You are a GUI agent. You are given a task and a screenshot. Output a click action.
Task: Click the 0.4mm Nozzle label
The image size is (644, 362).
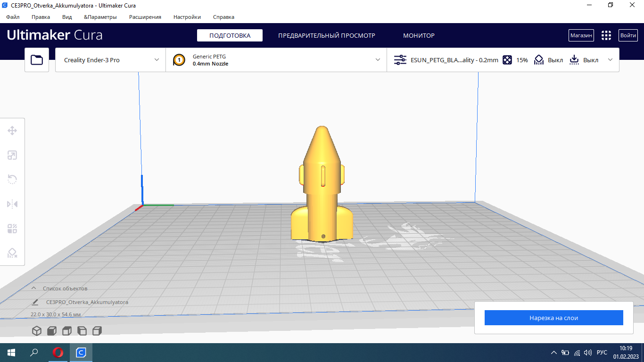point(210,64)
